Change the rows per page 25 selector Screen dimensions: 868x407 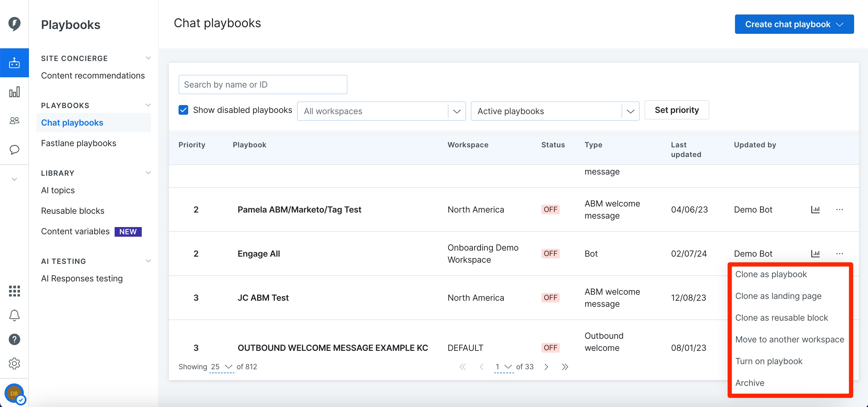point(221,367)
